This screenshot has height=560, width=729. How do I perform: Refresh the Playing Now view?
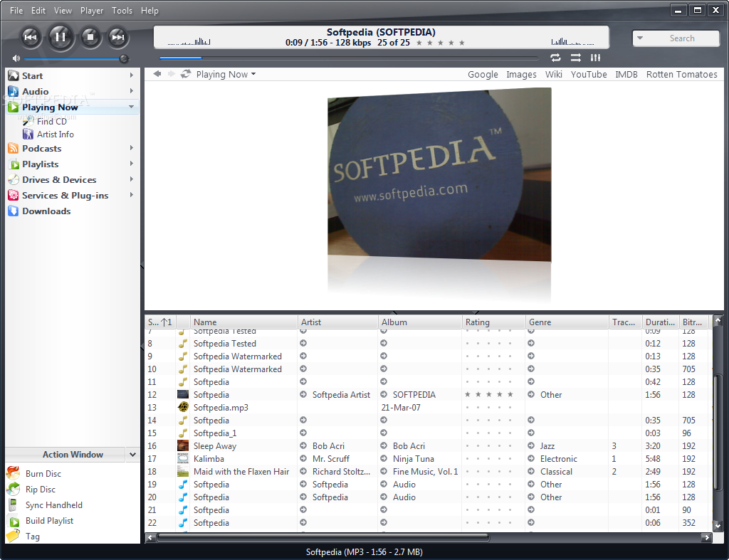pos(186,74)
